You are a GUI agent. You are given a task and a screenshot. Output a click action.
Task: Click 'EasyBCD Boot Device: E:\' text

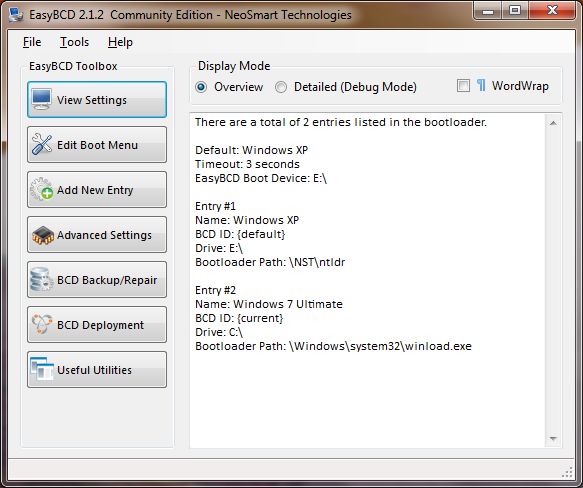tap(261, 178)
